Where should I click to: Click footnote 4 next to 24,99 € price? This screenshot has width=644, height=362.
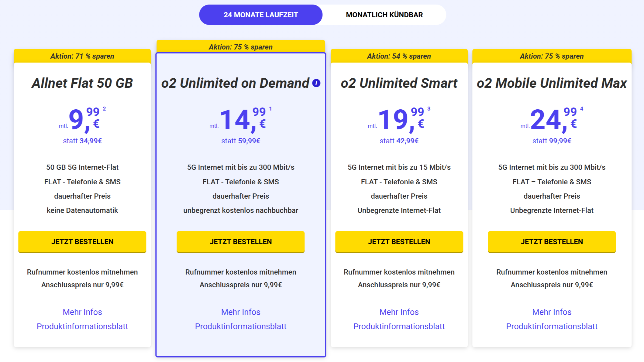pyautogui.click(x=582, y=109)
